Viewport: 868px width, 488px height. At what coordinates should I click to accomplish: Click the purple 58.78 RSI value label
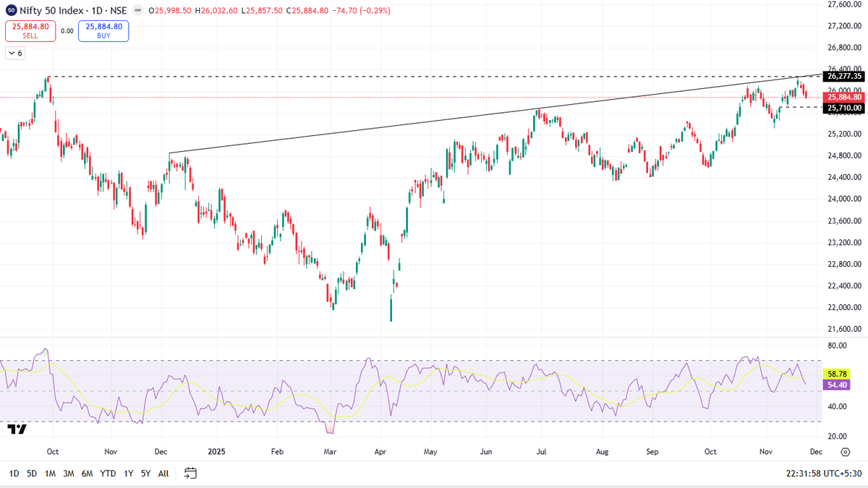coord(836,374)
